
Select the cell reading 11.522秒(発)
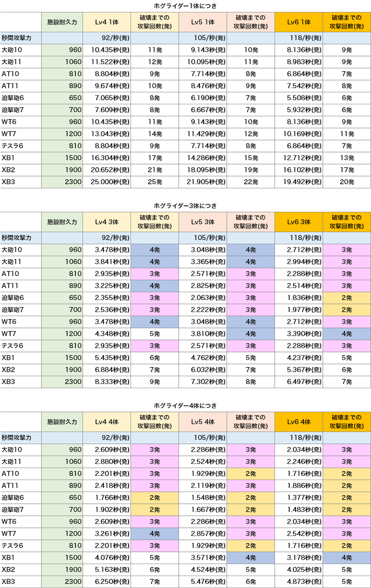click(107, 62)
